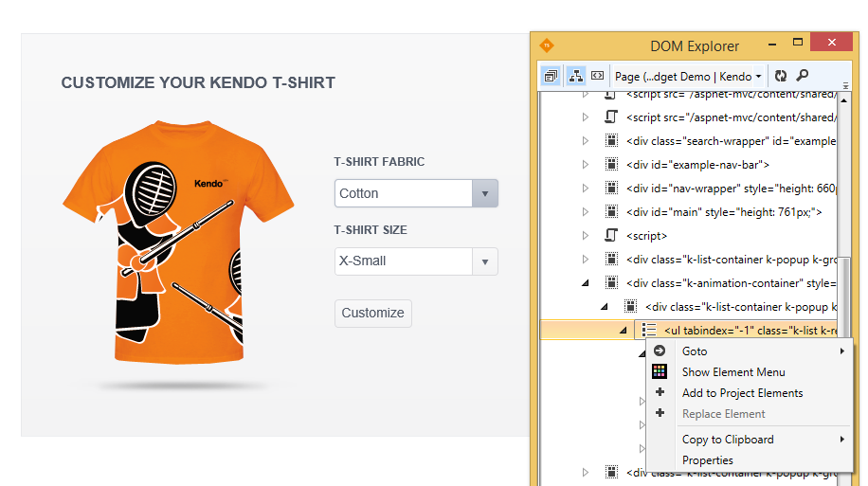
Task: Click Replace Element menu entry
Action: tap(750, 414)
